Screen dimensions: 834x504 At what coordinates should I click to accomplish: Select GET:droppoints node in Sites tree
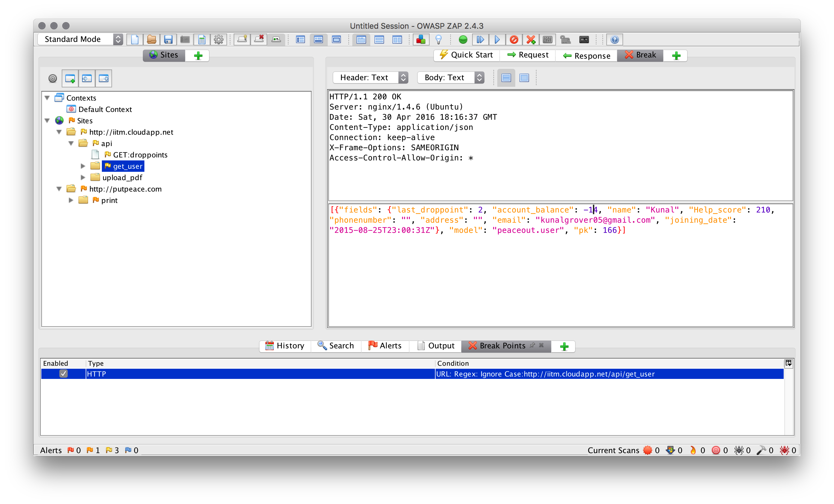[140, 155]
